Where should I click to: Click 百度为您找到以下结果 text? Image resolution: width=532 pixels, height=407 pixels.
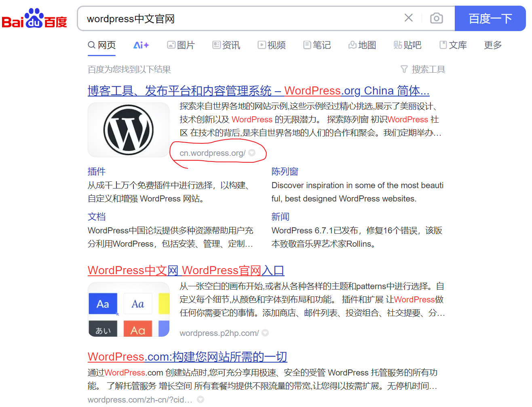coord(129,69)
